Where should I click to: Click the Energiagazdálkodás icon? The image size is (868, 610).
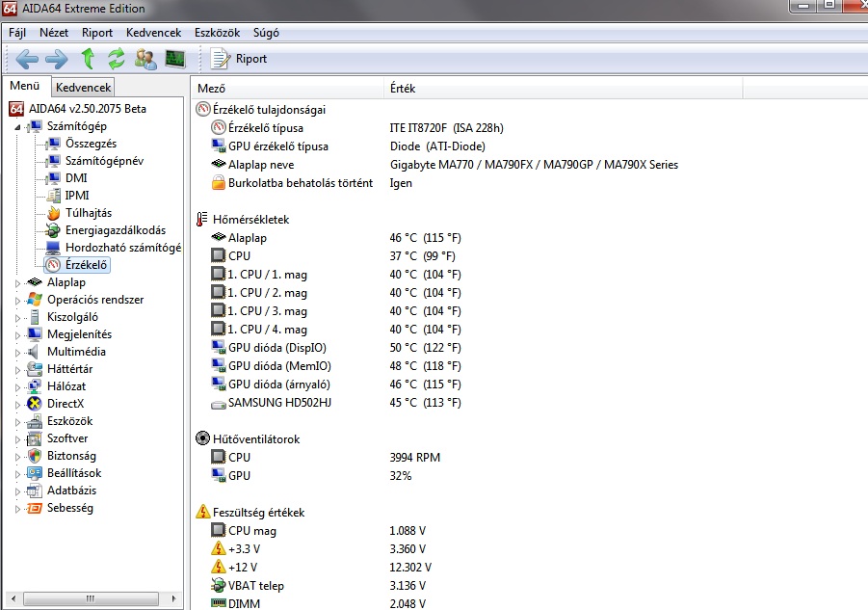53,229
